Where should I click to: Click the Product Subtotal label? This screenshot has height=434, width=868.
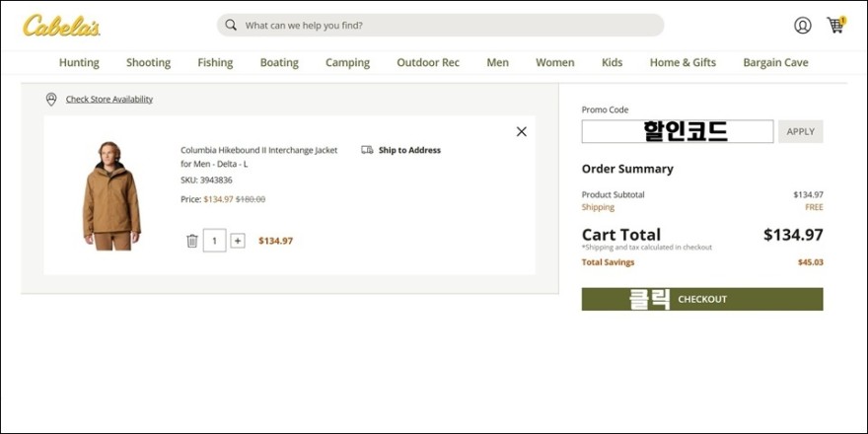613,195
